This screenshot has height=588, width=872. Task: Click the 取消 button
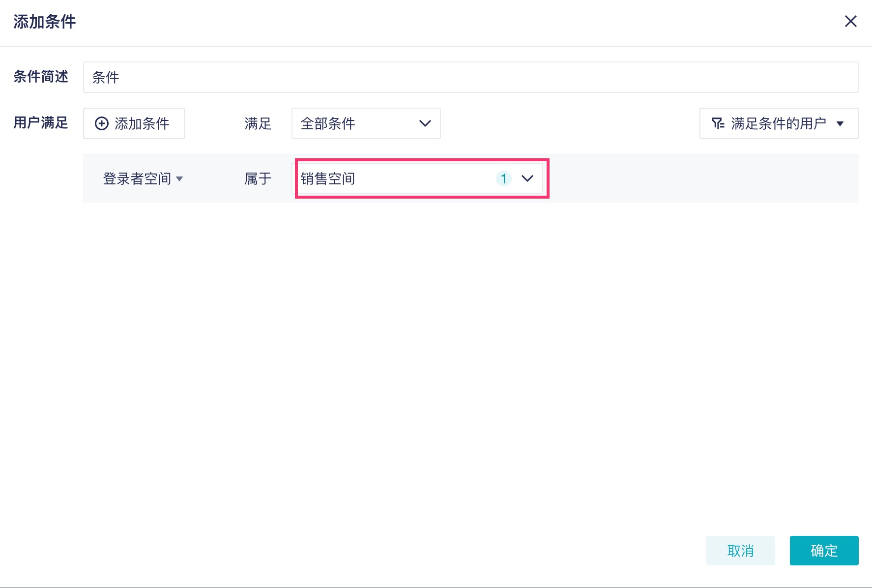pyautogui.click(x=740, y=551)
